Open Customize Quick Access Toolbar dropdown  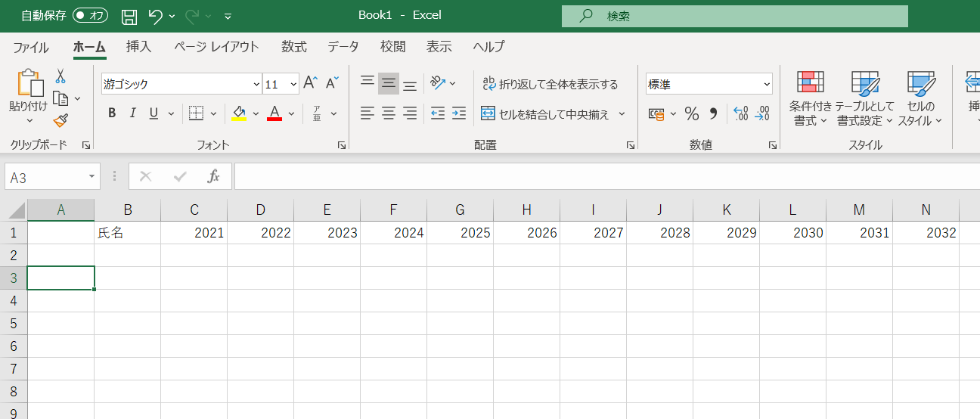pyautogui.click(x=228, y=16)
